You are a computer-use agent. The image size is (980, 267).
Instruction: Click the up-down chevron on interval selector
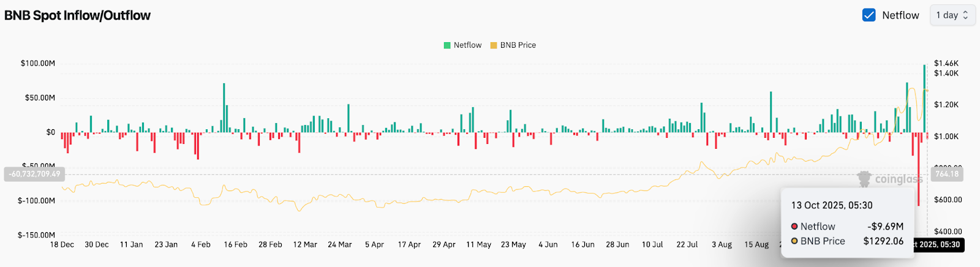(x=966, y=15)
